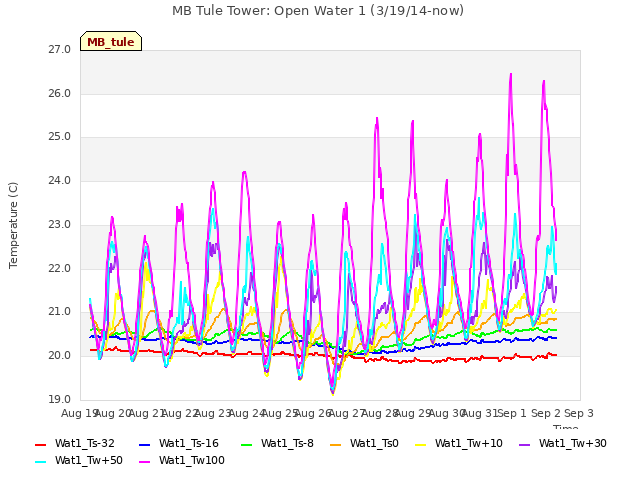The height and width of the screenshot is (480, 640).
Task: Click the 19.0 y-axis tick label
Action: click(x=60, y=399)
